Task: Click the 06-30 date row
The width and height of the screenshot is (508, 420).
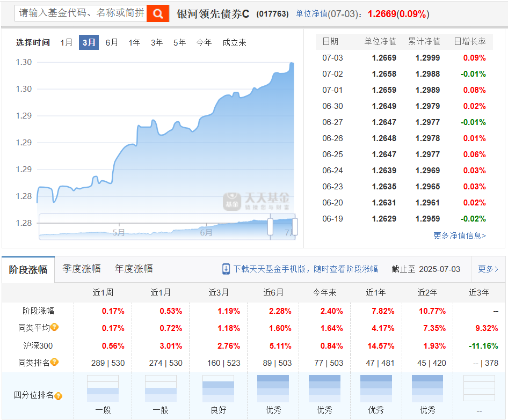Action: 404,106
